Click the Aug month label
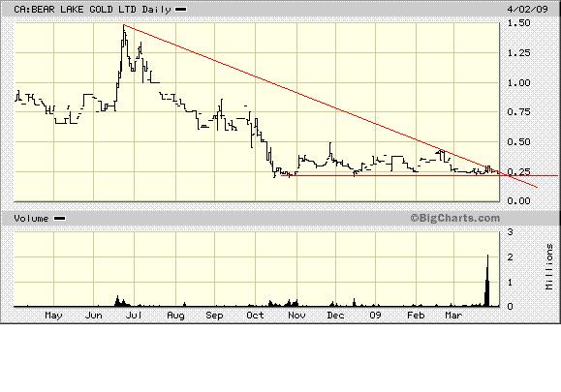Screen dimensions: 561x392 pos(175,316)
